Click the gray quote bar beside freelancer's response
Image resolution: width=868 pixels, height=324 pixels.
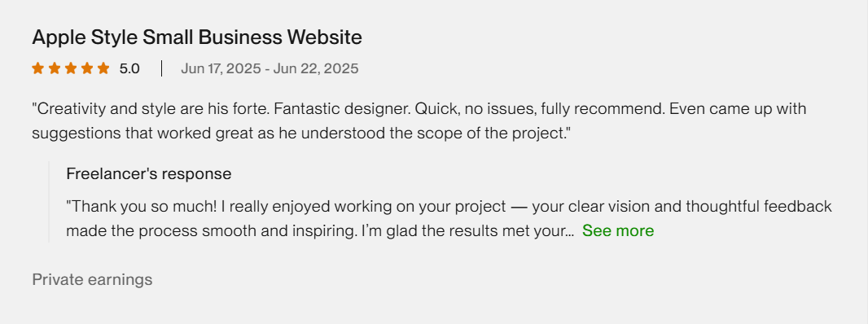point(49,202)
